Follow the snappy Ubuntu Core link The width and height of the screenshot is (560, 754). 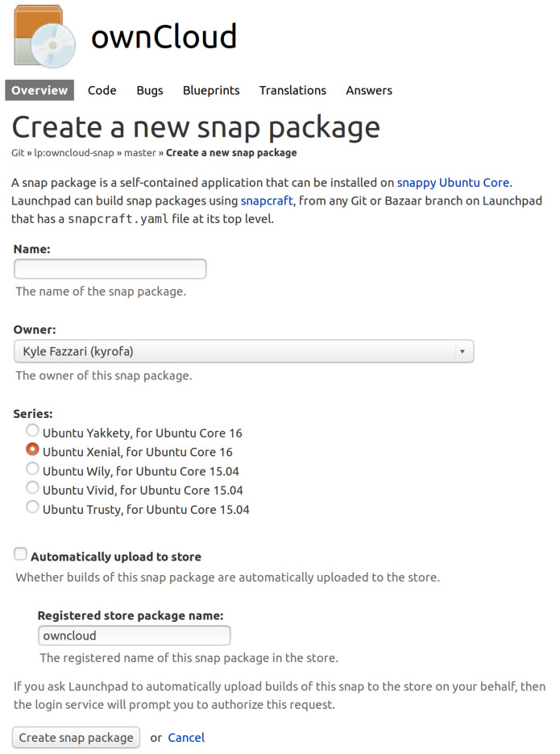[x=453, y=183]
